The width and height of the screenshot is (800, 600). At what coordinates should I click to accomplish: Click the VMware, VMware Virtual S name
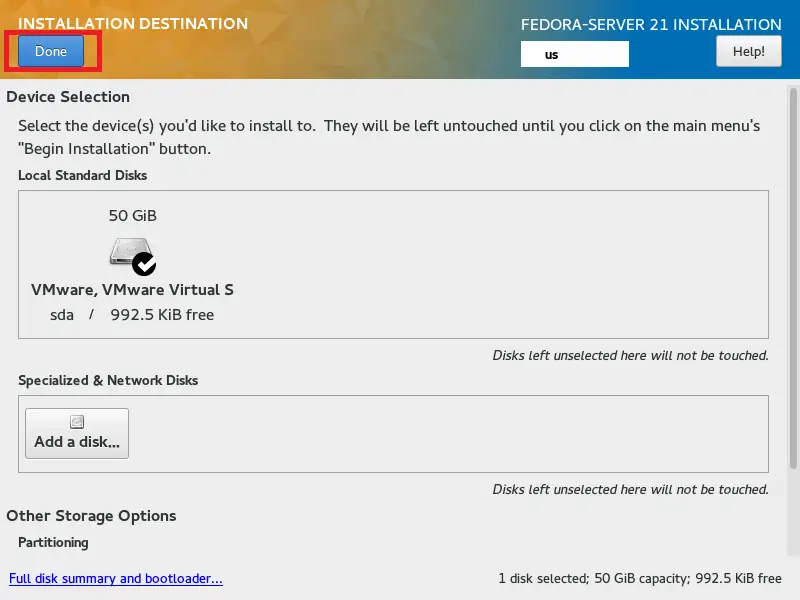pyautogui.click(x=132, y=290)
